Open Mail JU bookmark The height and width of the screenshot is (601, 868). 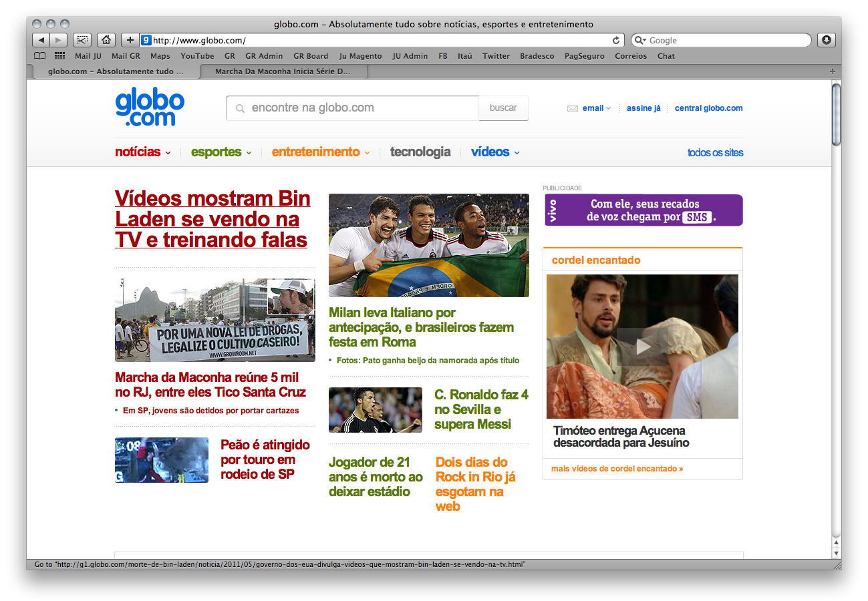click(x=88, y=56)
